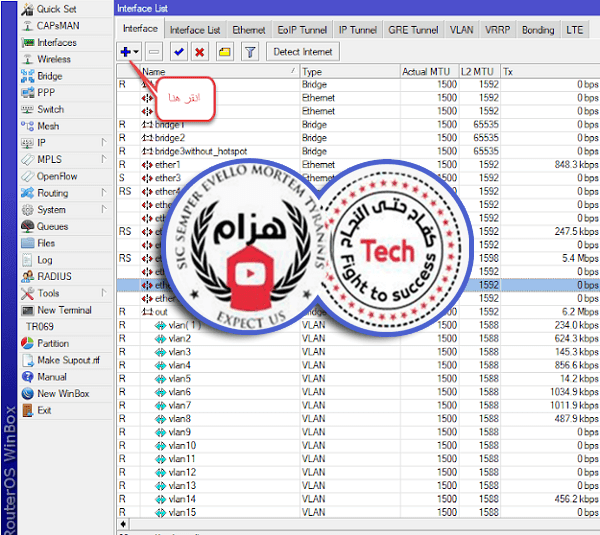Image resolution: width=600 pixels, height=535 pixels.
Task: Open Quick Set in the sidebar
Action: (65, 9)
